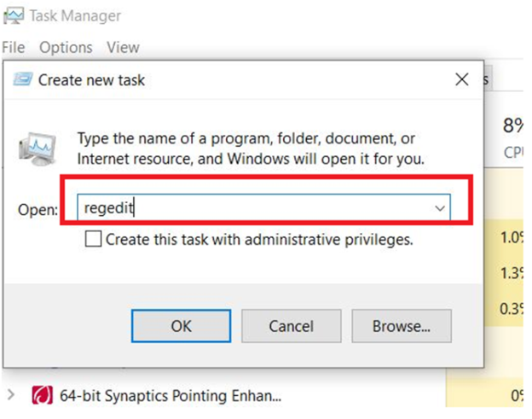Open the View menu

coord(123,47)
